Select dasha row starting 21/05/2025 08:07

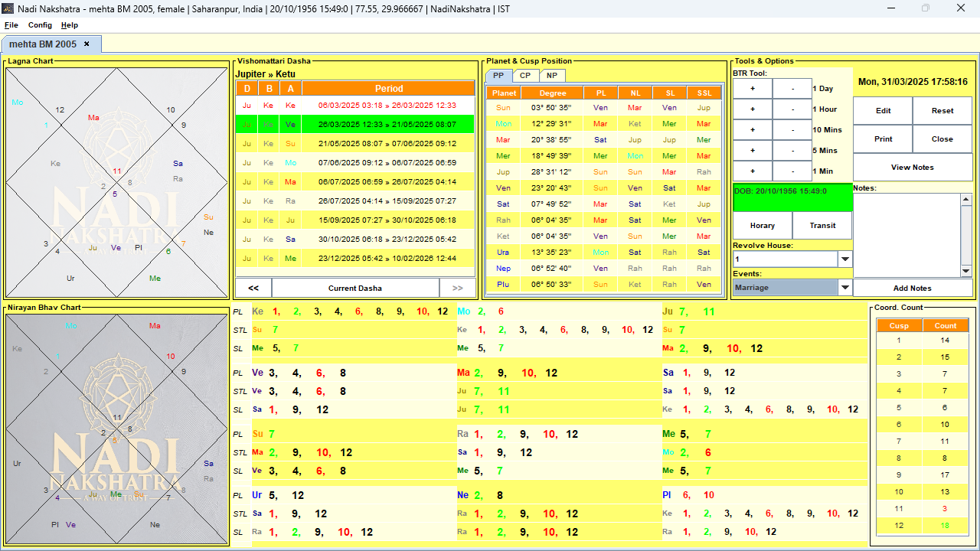[x=355, y=143]
